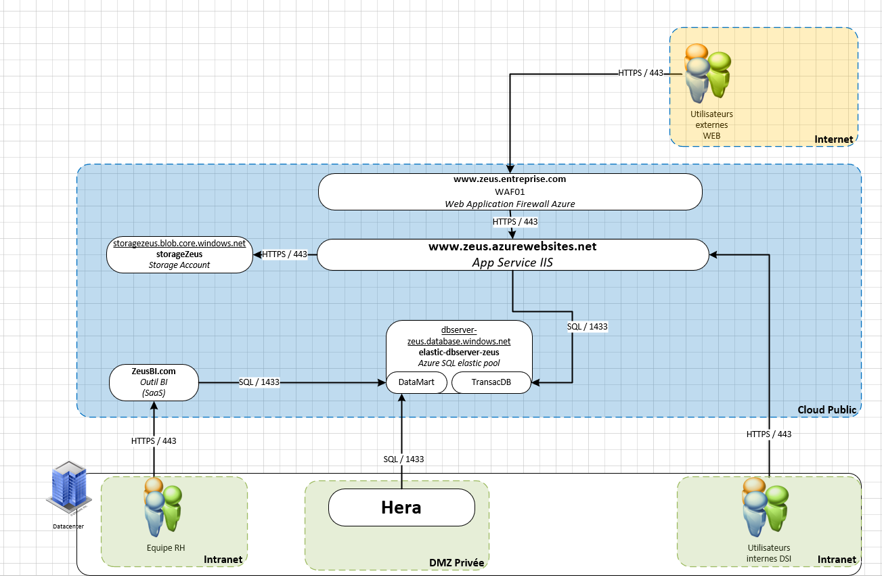The height and width of the screenshot is (588, 882).
Task: Select SQL / 1433 label above Hera
Action: [x=403, y=459]
